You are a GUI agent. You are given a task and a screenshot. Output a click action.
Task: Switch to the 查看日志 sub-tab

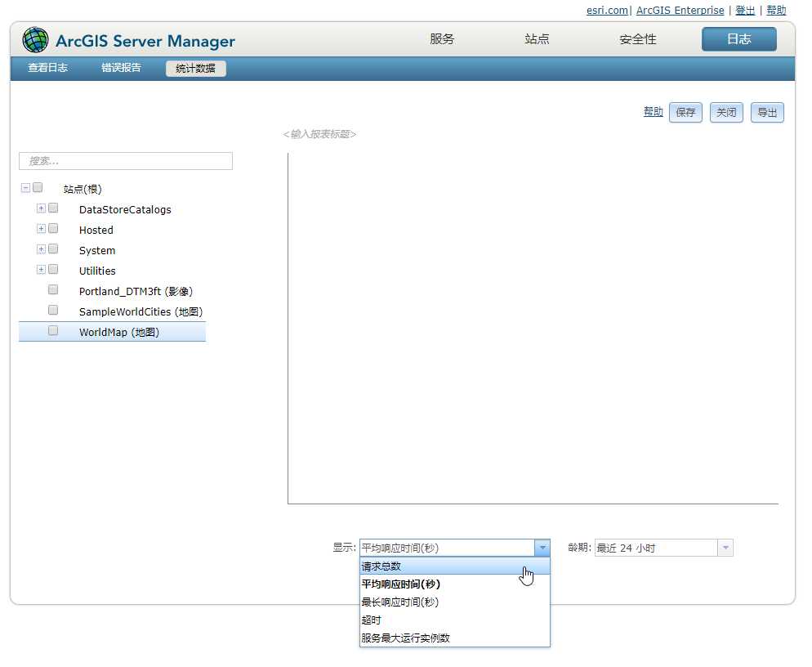[47, 68]
